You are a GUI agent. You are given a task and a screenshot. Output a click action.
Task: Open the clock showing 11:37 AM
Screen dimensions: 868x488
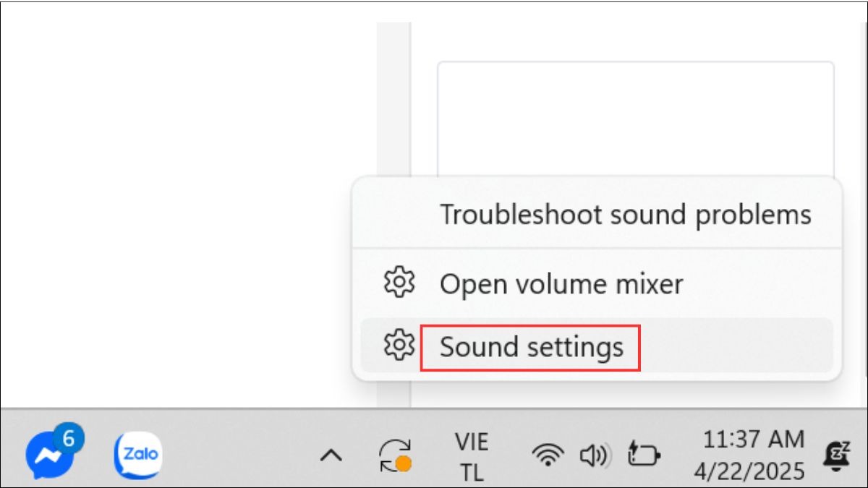coord(754,440)
